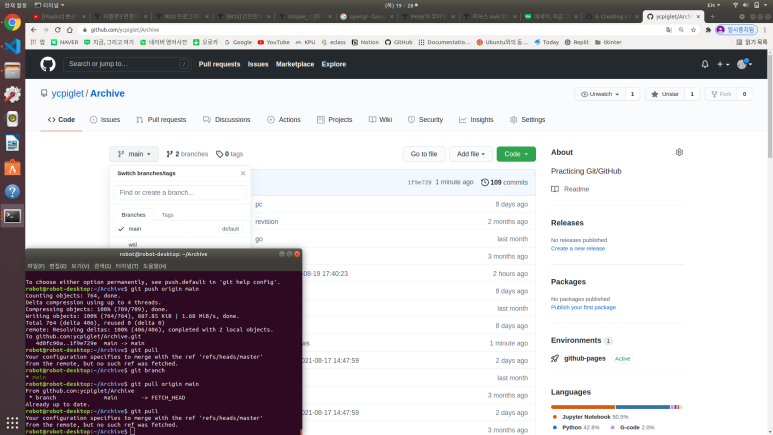The height and width of the screenshot is (435, 773).
Task: Click Create a new release link
Action: click(x=578, y=249)
